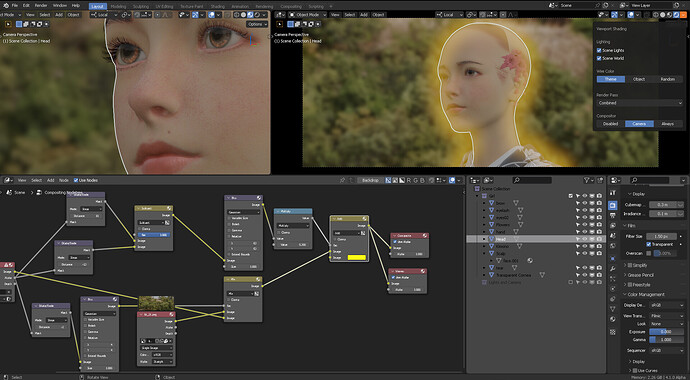The image size is (690, 380).
Task: Open the Options dropdown in left viewport
Action: (257, 24)
